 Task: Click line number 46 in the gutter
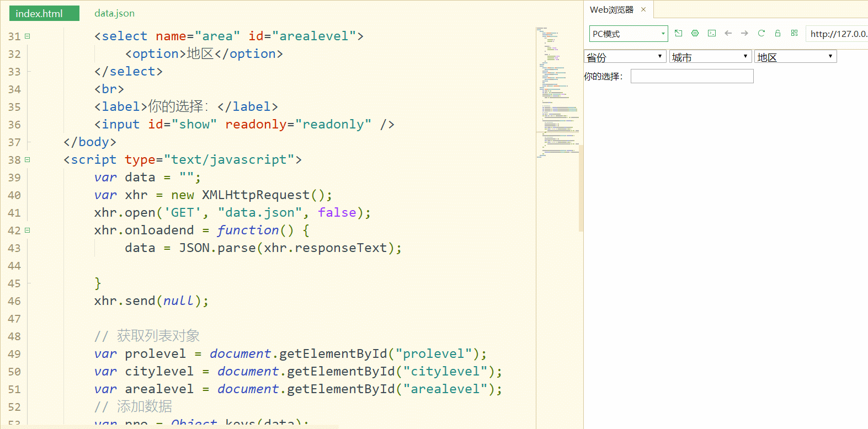pos(14,301)
